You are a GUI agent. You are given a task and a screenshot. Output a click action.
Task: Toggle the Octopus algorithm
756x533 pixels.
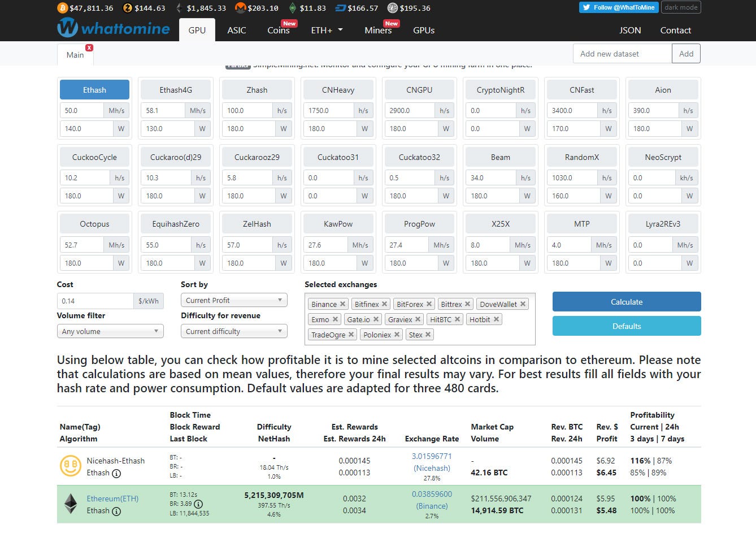coord(94,224)
